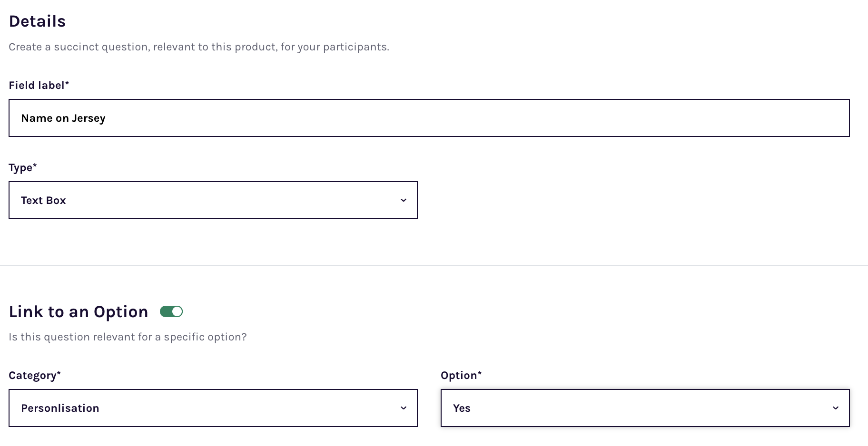Disable the Link to an Option toggle
The height and width of the screenshot is (446, 868).
pyautogui.click(x=171, y=311)
